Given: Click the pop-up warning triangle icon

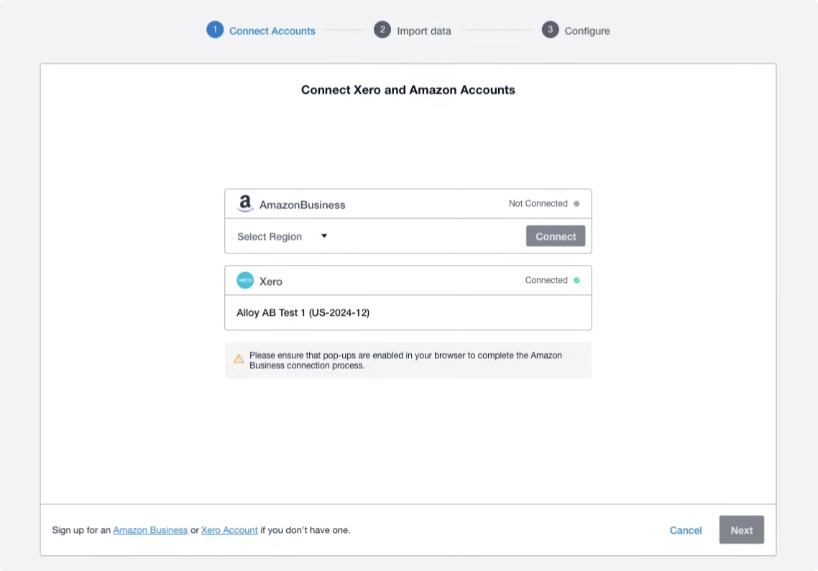Looking at the screenshot, I should (x=239, y=358).
